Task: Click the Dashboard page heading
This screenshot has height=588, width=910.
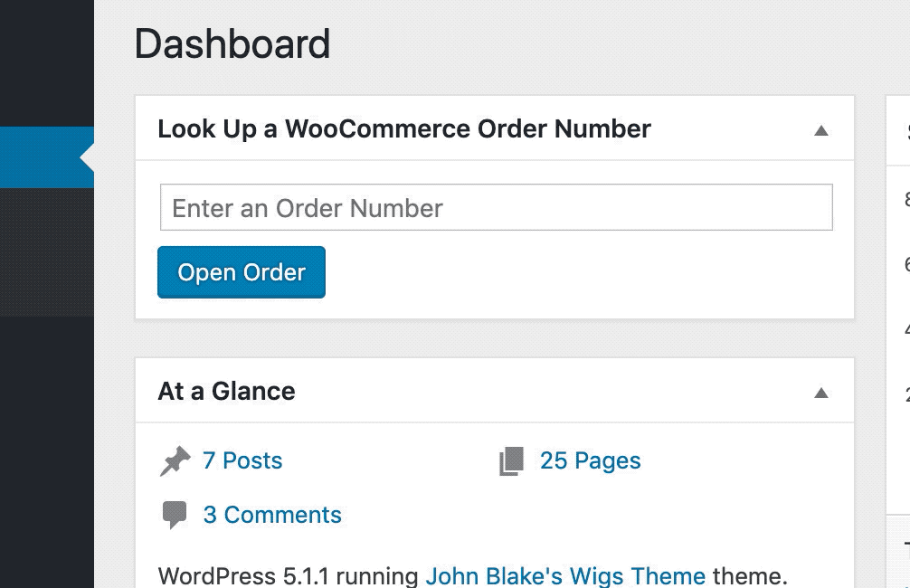Action: pyautogui.click(x=232, y=43)
